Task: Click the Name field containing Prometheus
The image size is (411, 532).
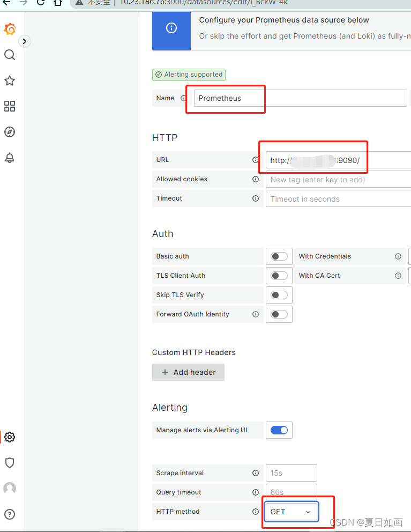Action: 300,98
